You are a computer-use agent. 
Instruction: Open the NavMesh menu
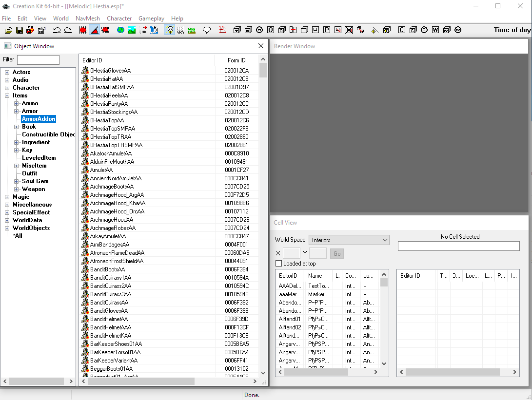click(x=87, y=19)
